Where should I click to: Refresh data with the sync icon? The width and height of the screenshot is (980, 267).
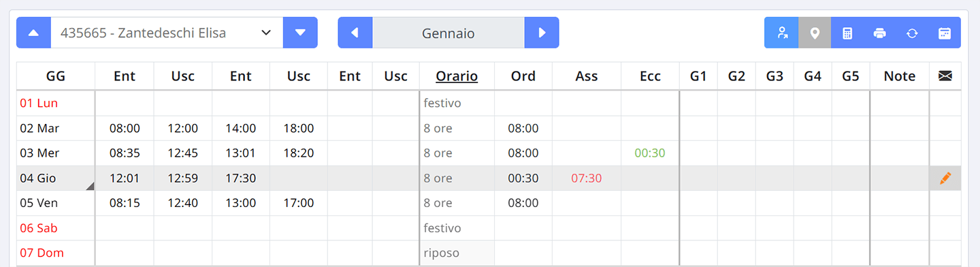912,33
